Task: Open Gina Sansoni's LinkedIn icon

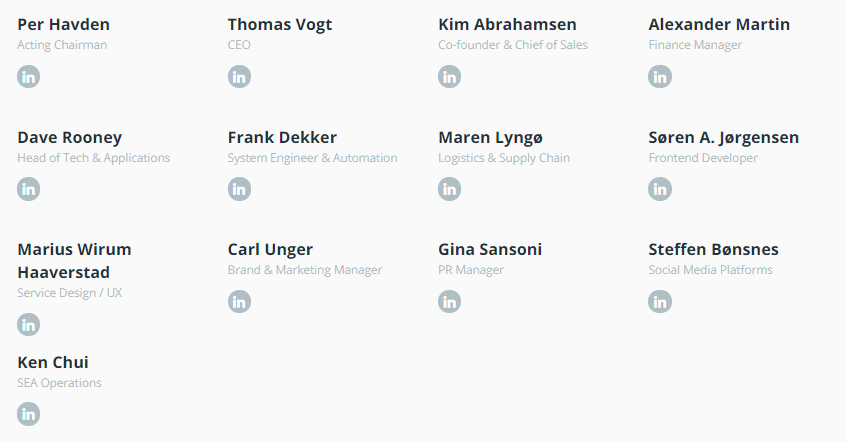Action: tap(449, 302)
